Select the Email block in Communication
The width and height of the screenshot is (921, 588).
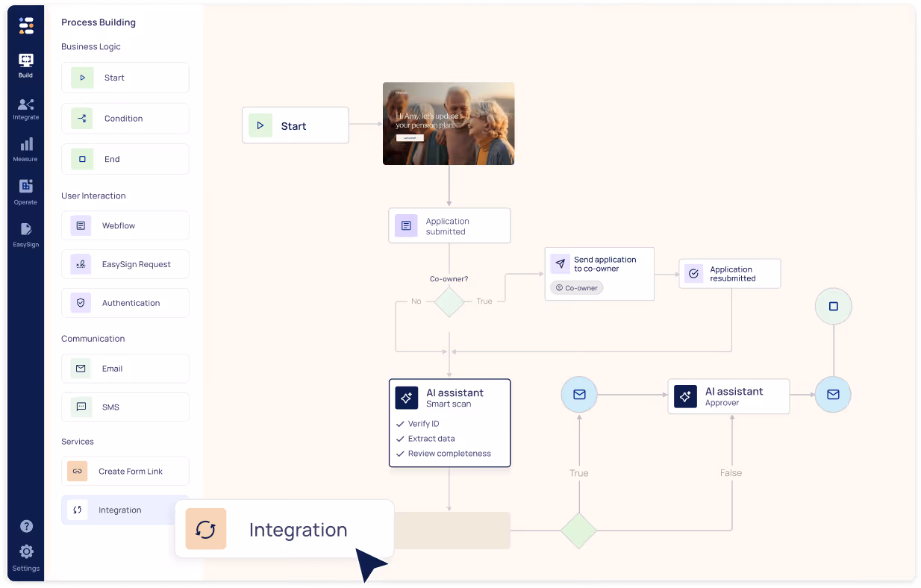click(x=125, y=369)
